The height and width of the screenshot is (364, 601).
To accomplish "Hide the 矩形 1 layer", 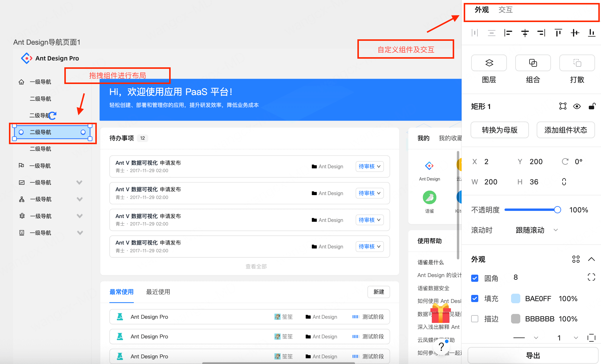I will [577, 106].
